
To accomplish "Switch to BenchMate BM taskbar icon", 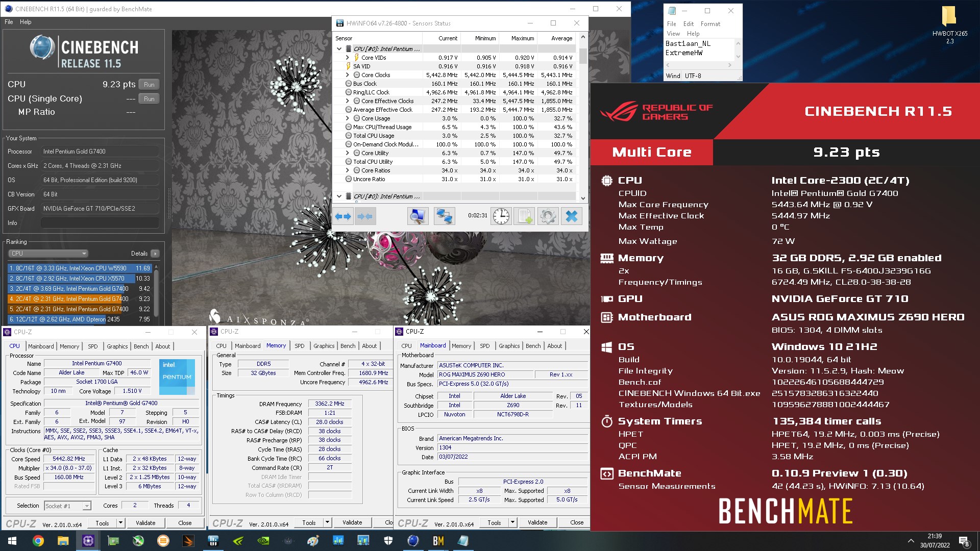I will point(438,541).
